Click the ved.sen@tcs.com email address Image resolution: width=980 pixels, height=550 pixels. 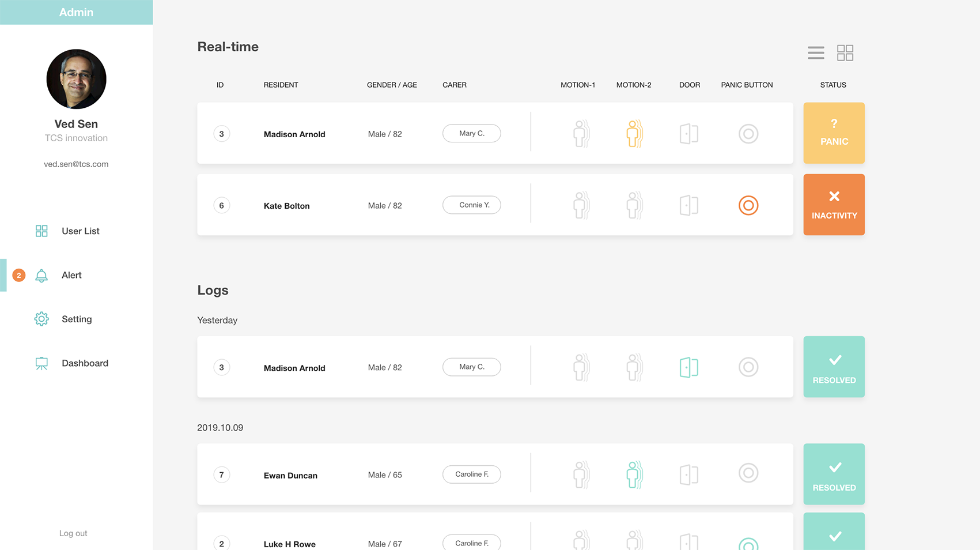point(76,164)
